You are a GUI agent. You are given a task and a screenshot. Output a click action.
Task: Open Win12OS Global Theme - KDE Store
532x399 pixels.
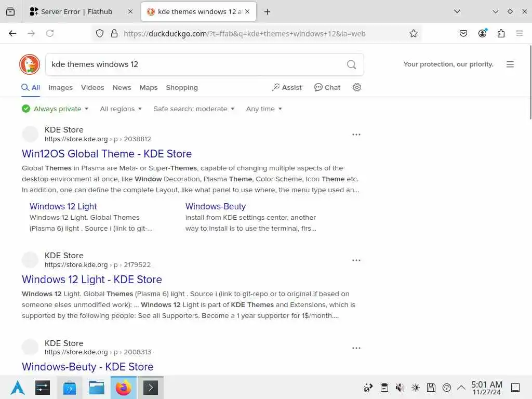[107, 154]
